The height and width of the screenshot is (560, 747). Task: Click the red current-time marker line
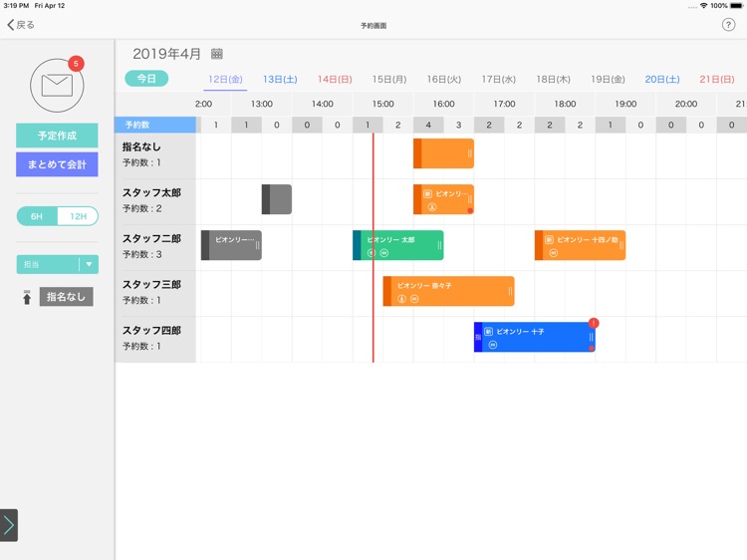(x=373, y=248)
